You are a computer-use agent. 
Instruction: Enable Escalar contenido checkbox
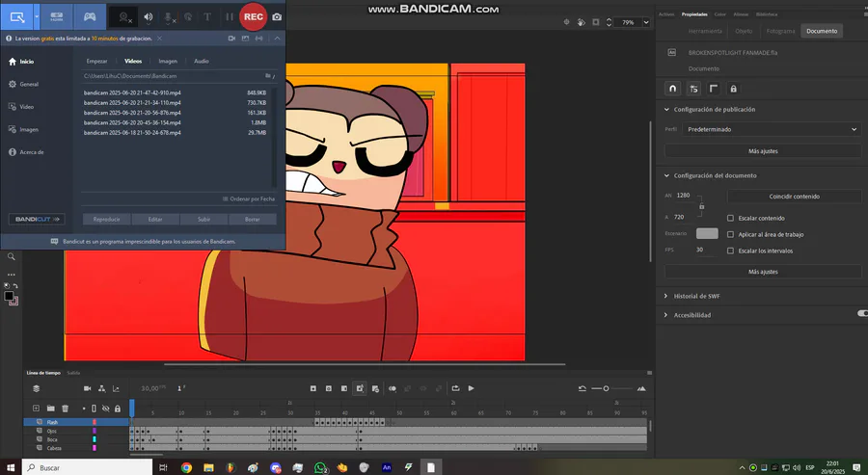(x=730, y=218)
